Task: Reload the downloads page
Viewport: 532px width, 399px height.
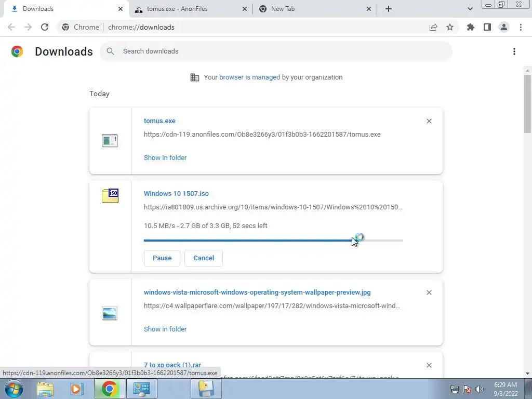Action: 45,27
